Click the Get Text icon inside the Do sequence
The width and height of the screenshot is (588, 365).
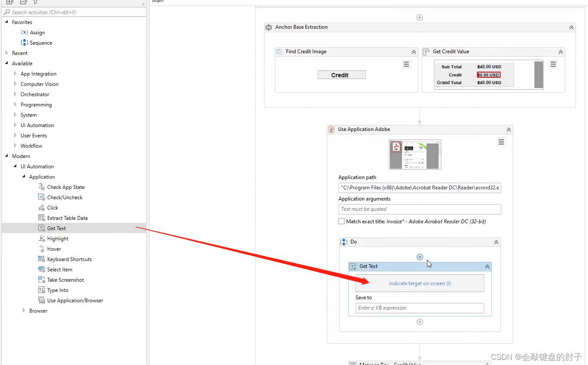pyautogui.click(x=353, y=266)
